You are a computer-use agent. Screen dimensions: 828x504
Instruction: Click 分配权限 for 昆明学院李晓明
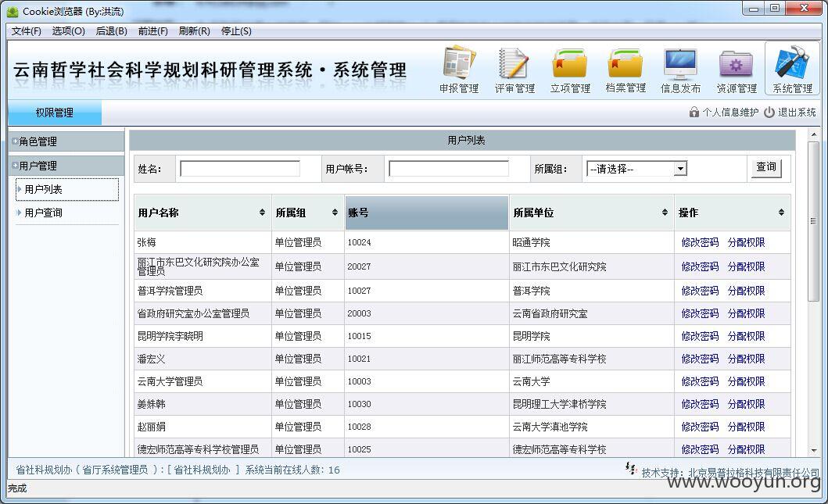point(746,336)
